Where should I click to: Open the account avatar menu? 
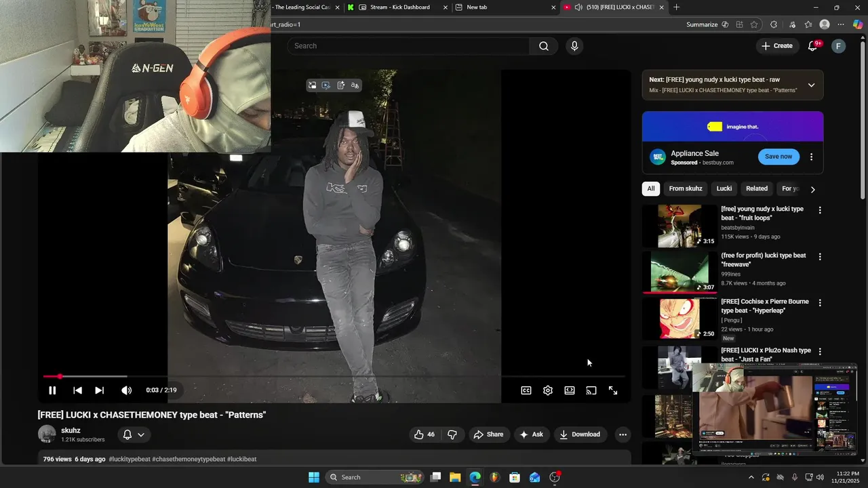click(x=839, y=46)
